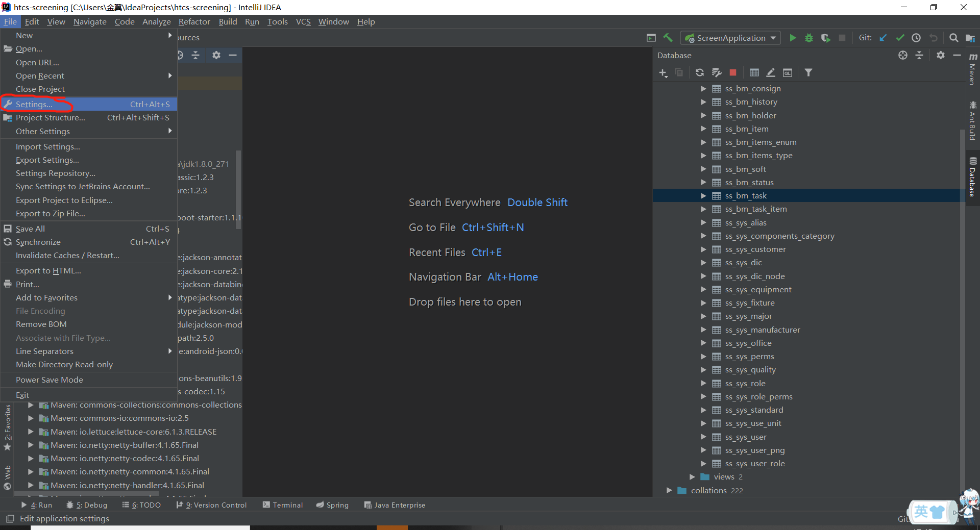The width and height of the screenshot is (980, 530).
Task: Select Invalidate Caches / Restart
Action: coord(89,256)
